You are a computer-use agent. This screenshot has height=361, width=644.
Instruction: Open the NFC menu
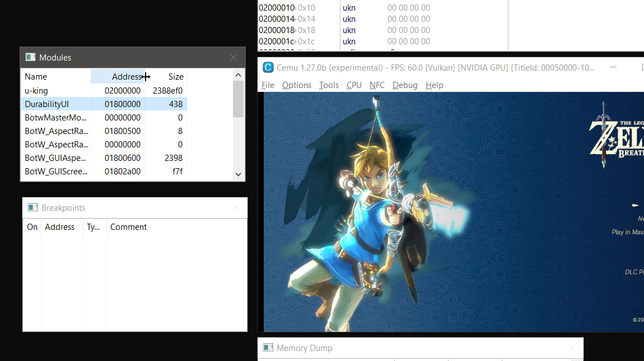pos(376,85)
